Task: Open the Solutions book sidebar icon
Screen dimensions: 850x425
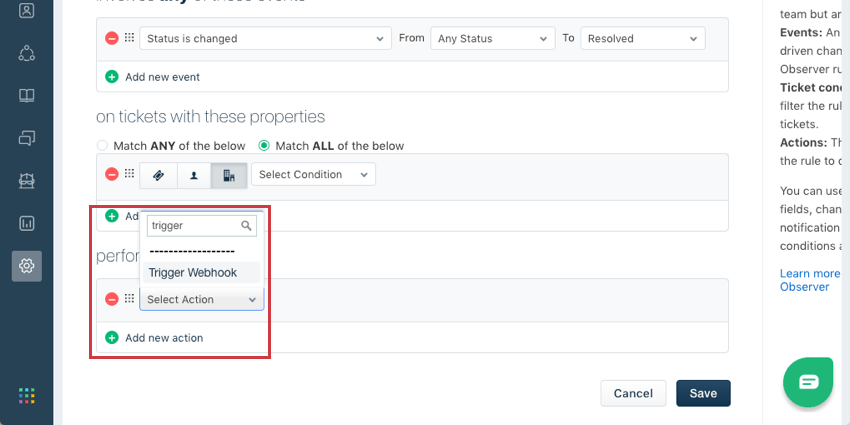Action: [26, 96]
